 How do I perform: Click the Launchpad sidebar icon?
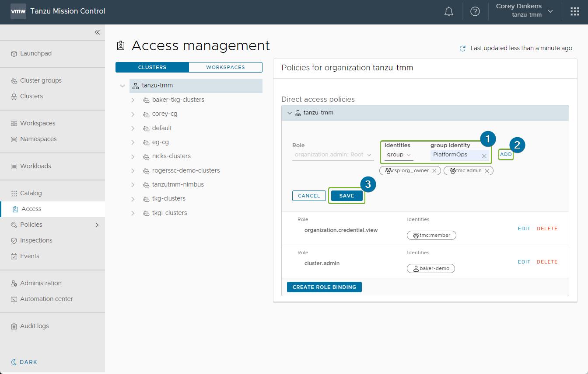[x=14, y=54]
